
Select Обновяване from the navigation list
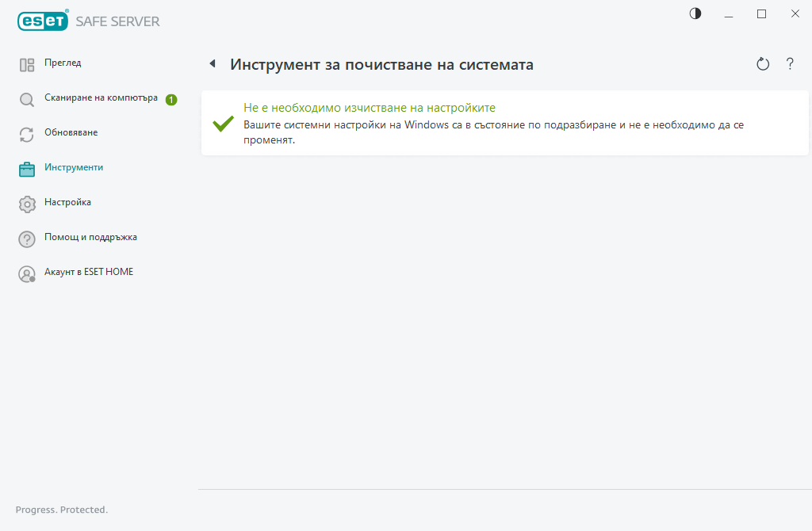(71, 133)
